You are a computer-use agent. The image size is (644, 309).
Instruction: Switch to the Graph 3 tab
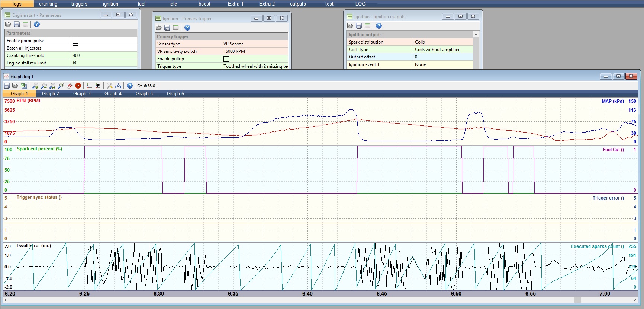81,93
